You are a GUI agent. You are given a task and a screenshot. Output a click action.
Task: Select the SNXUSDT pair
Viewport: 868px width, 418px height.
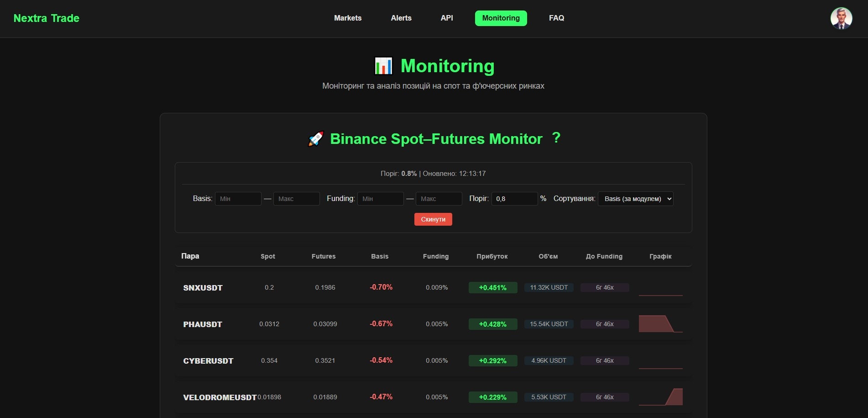(203, 288)
